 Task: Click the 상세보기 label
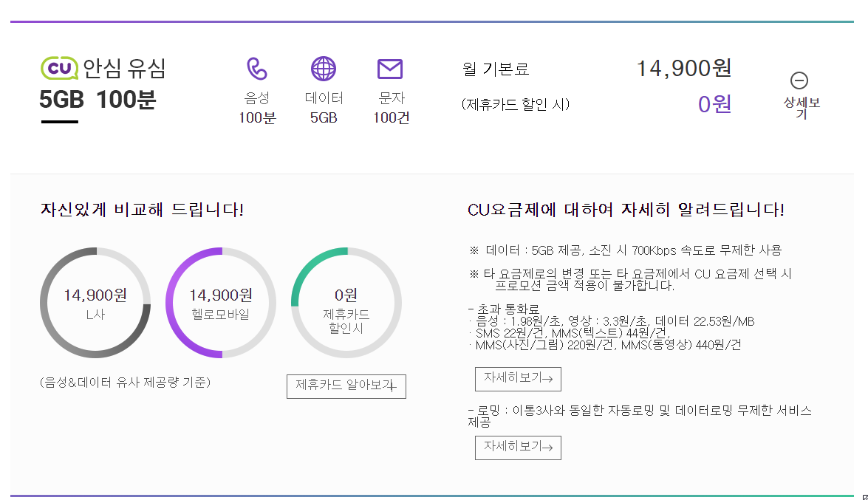tap(801, 108)
